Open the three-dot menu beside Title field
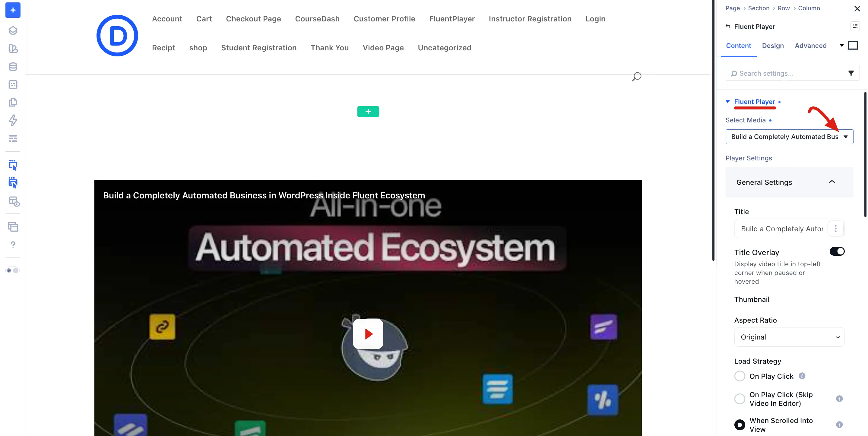This screenshot has width=868, height=436. click(836, 229)
